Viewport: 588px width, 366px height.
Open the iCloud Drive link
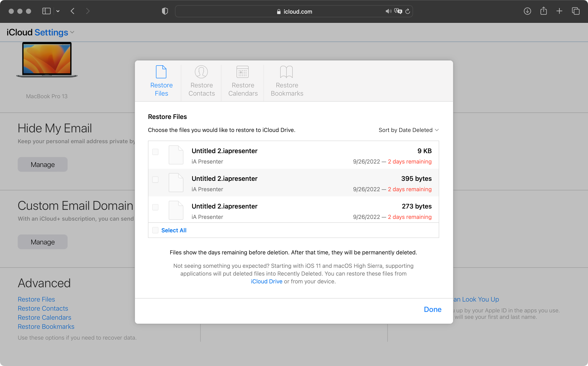pos(267,281)
